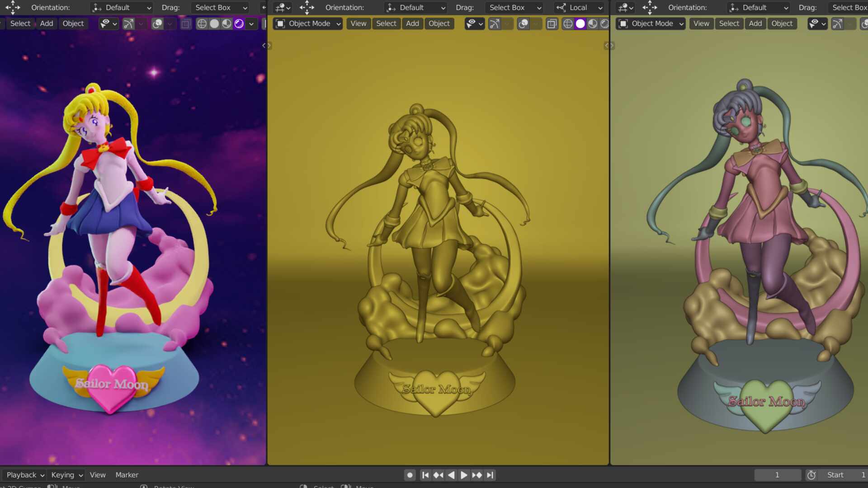The image size is (868, 488).
Task: Open the Select menu in the right viewport
Action: click(x=729, y=23)
